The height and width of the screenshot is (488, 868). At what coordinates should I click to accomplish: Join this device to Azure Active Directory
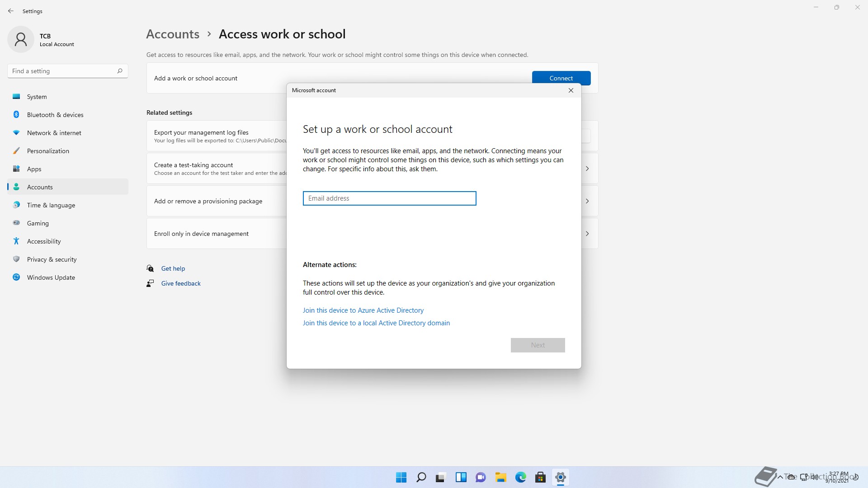pyautogui.click(x=363, y=310)
